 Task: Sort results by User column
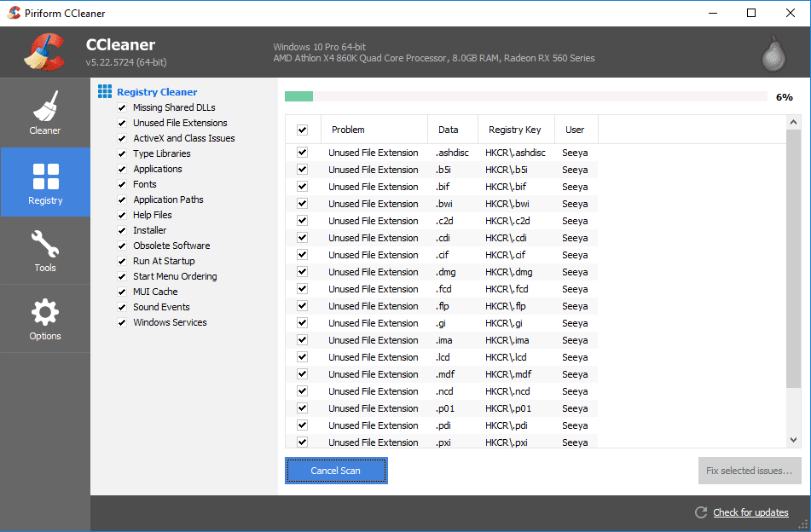tap(576, 130)
